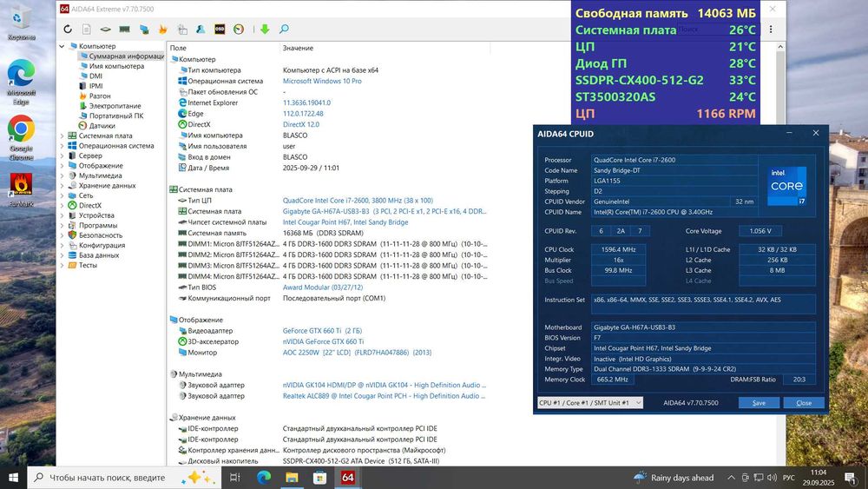This screenshot has width=868, height=489.
Task: Select Тесты in the tree
Action: 88,265
